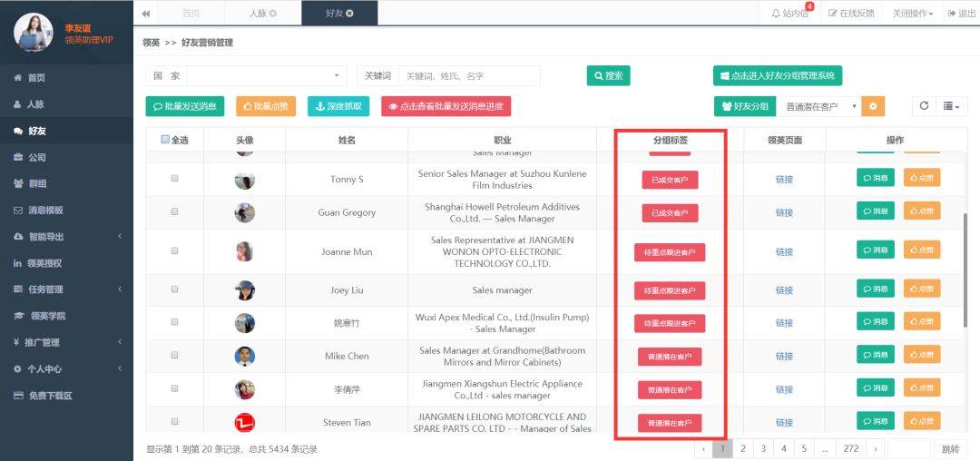
Task: Click the orange gear icon beside 好友分组
Action: click(873, 106)
